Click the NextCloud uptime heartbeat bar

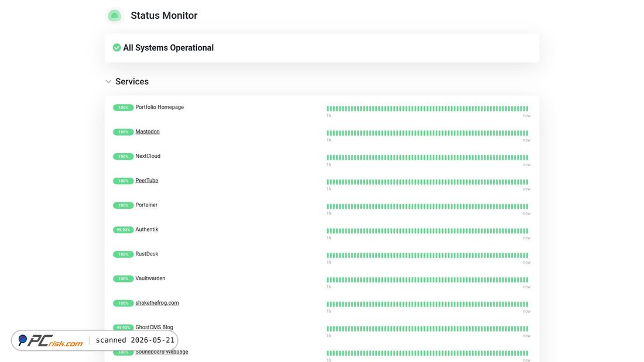(427, 157)
